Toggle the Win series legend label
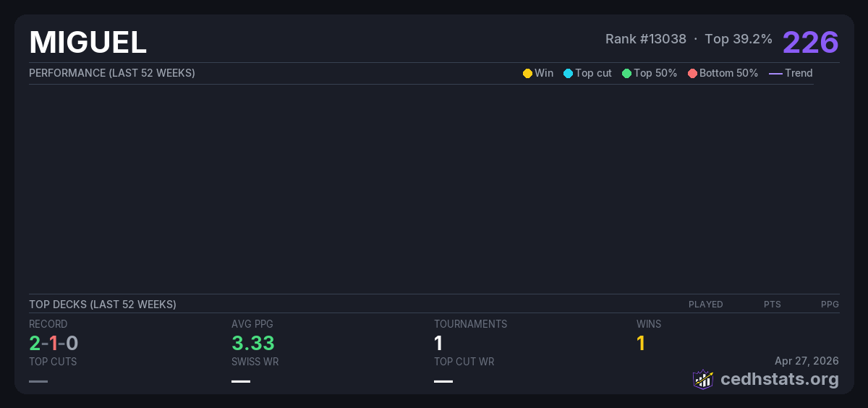This screenshot has height=408, width=868. [544, 73]
